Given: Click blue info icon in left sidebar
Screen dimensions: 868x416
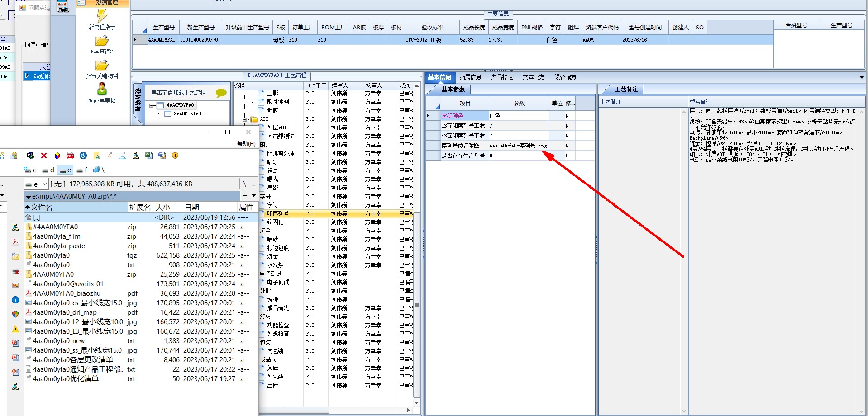Looking at the screenshot, I should [x=15, y=300].
